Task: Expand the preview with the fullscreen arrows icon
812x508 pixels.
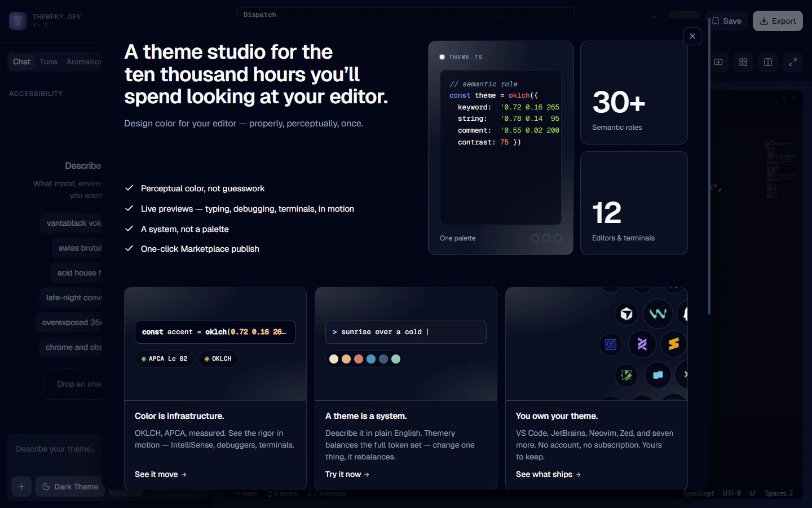Action: pos(792,62)
